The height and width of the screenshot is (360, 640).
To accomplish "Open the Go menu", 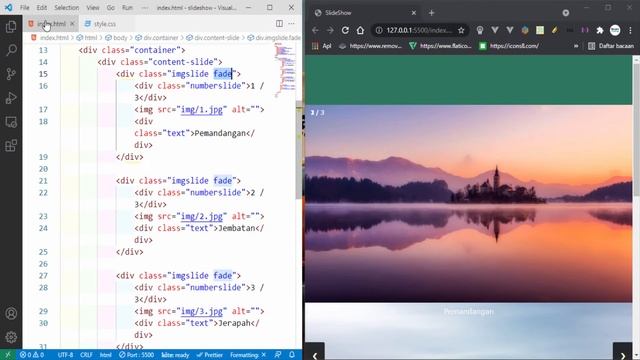I will tap(111, 8).
